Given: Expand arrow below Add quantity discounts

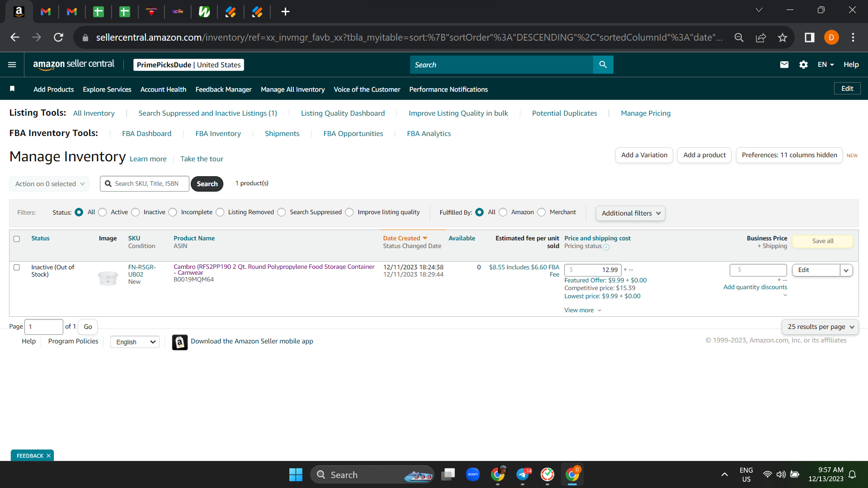Looking at the screenshot, I should pyautogui.click(x=785, y=295).
